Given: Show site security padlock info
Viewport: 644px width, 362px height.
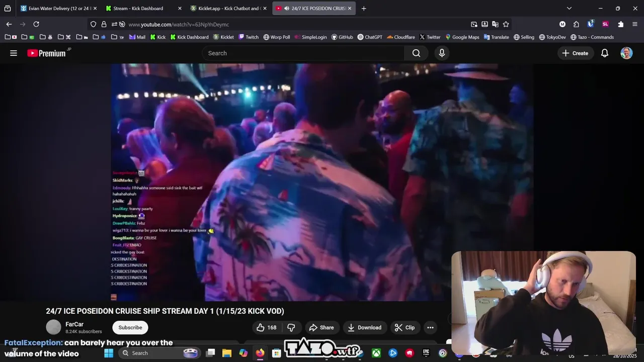Looking at the screenshot, I should pos(104,24).
